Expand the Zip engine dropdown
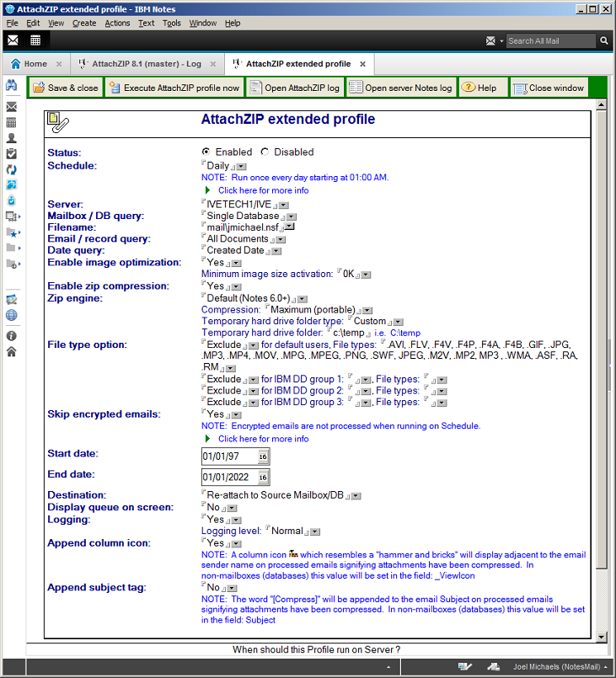Viewport: 616px width, 678px height. click(303, 299)
